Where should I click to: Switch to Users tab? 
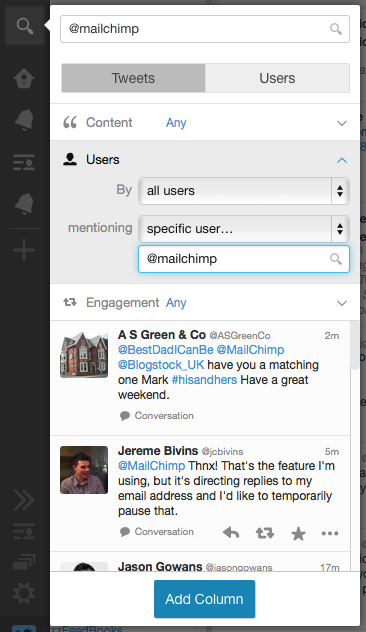point(277,78)
